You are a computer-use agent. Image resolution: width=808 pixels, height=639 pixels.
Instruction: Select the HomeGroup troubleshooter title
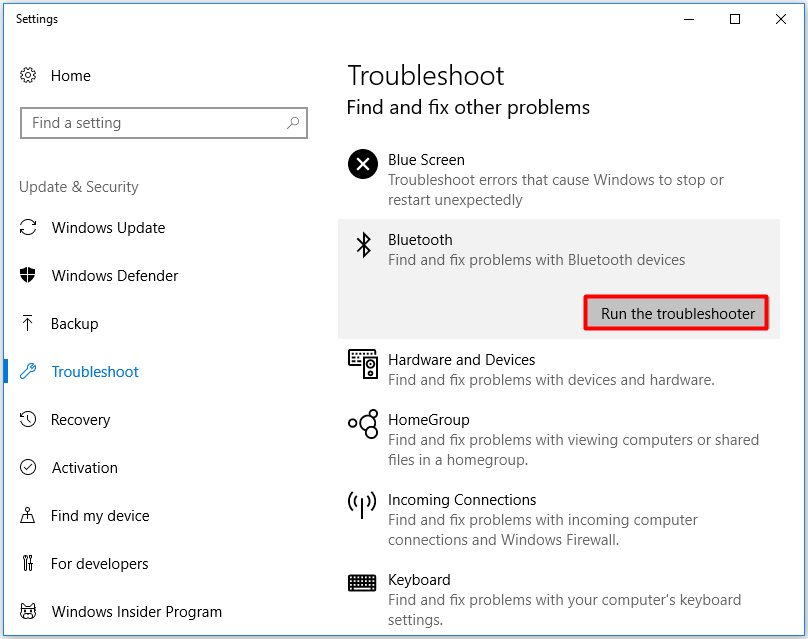[429, 420]
